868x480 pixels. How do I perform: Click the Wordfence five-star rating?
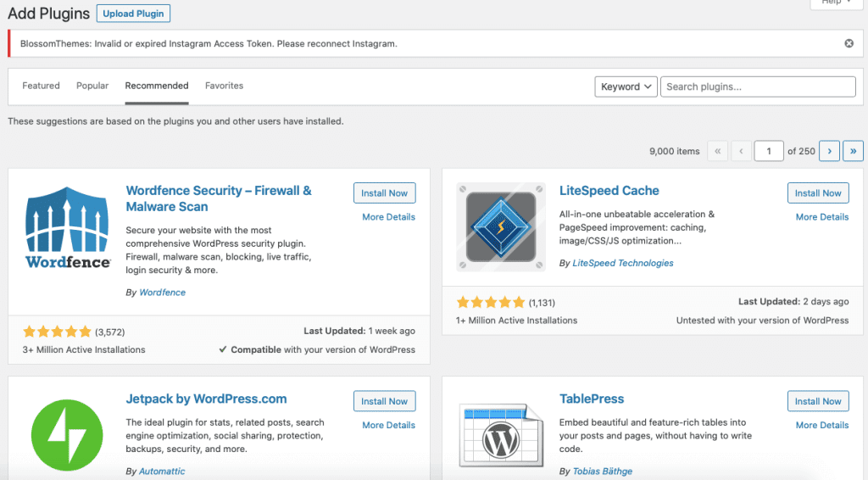click(57, 332)
